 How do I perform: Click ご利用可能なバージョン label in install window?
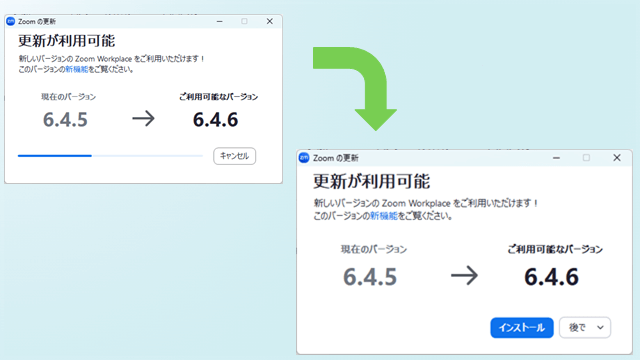click(x=555, y=249)
